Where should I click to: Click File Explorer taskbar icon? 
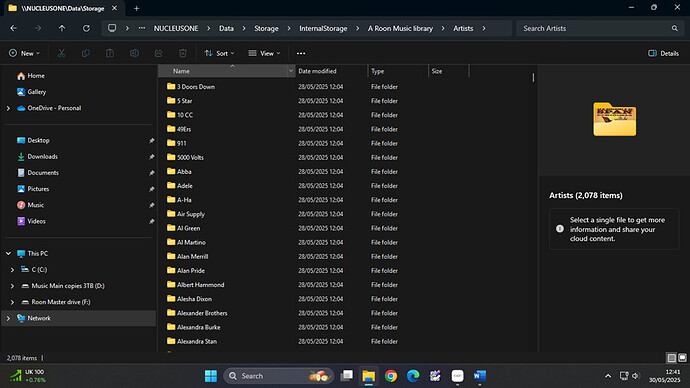click(x=369, y=376)
